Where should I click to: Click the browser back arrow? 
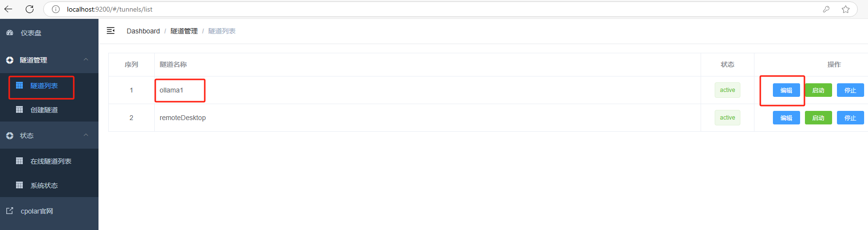[8, 9]
